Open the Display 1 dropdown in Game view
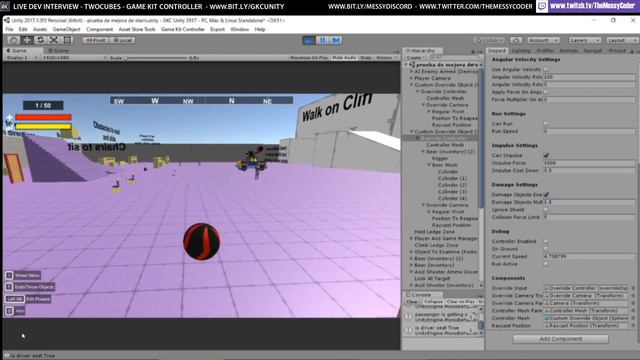 22,58
